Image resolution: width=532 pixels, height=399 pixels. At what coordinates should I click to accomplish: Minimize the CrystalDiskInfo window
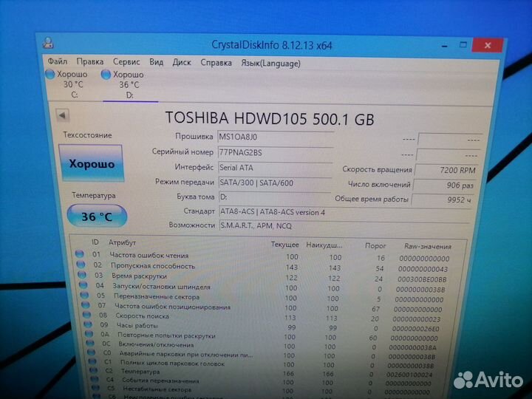coord(445,45)
